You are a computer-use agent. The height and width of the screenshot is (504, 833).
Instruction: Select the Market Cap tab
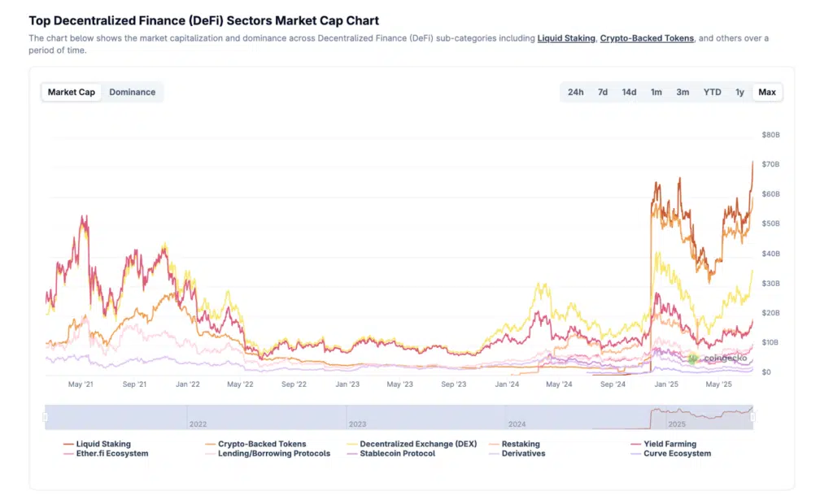tap(72, 92)
